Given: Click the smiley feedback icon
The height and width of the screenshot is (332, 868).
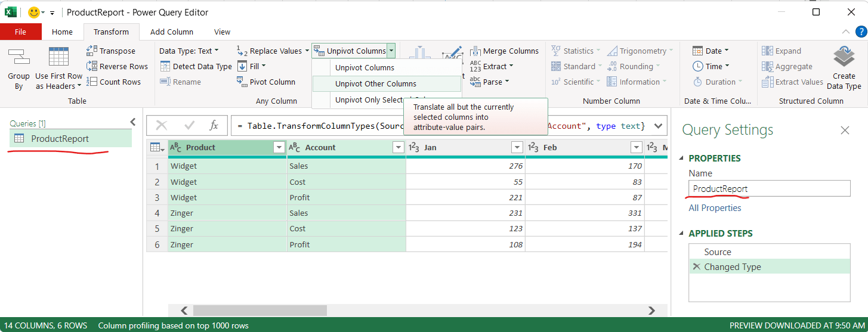Looking at the screenshot, I should click(34, 12).
